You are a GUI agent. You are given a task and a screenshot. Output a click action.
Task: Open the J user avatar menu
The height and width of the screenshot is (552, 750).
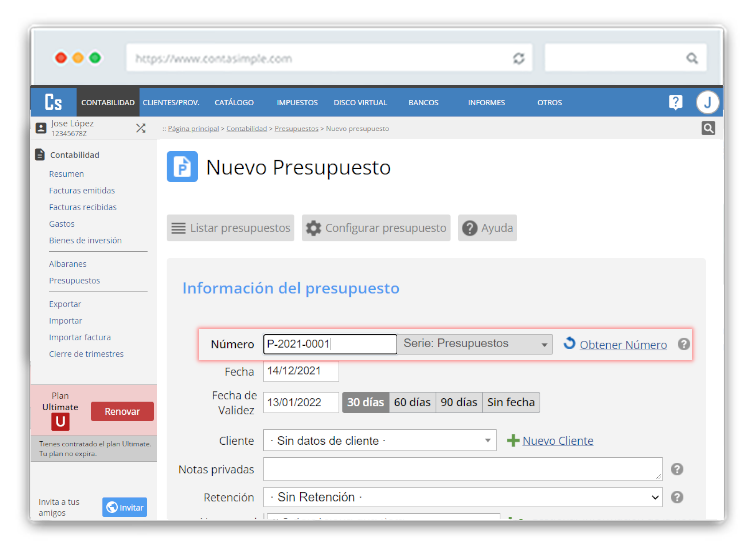707,102
